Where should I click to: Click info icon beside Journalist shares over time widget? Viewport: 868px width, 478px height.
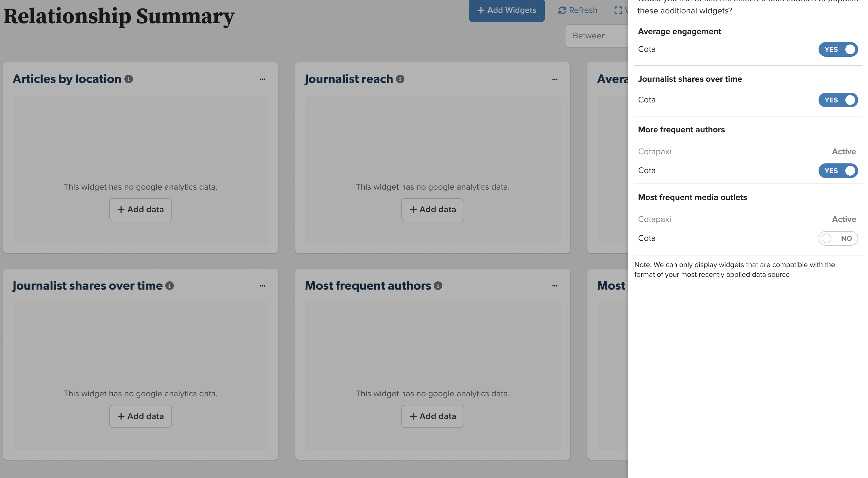pos(170,286)
